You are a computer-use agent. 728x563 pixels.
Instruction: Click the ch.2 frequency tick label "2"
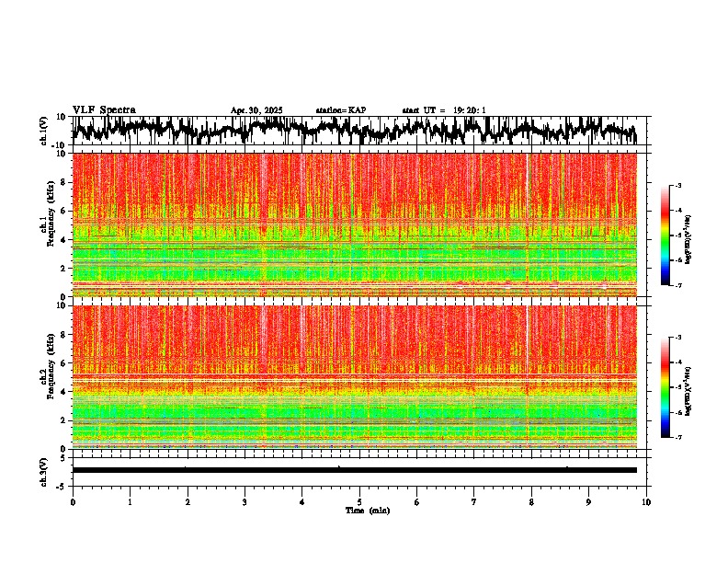(x=63, y=420)
